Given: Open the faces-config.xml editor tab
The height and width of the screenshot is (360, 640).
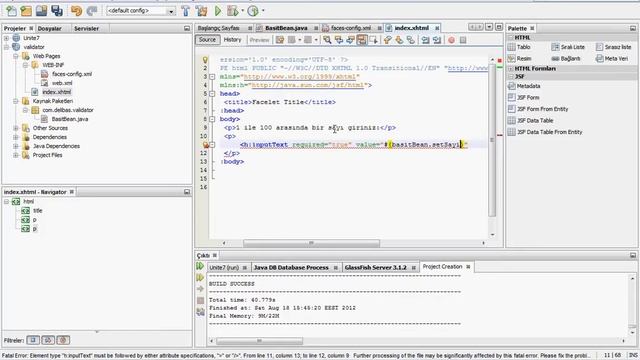Looking at the screenshot, I should [351, 28].
